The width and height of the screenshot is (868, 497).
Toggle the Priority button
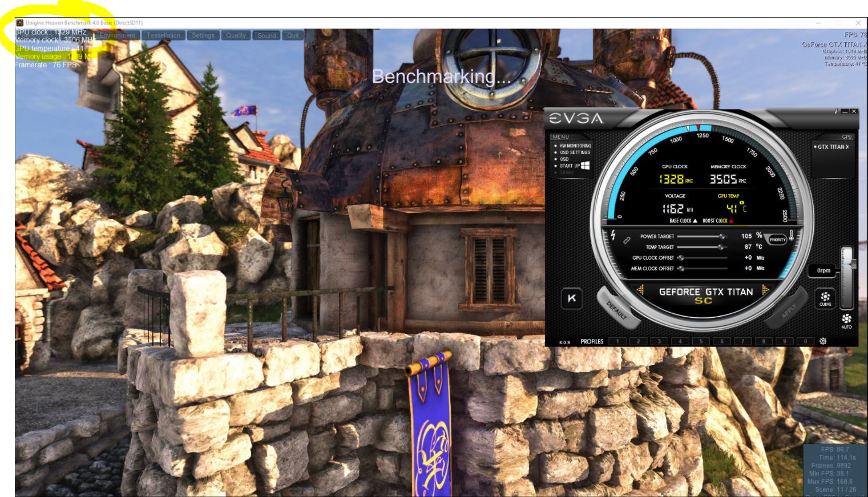pos(777,240)
